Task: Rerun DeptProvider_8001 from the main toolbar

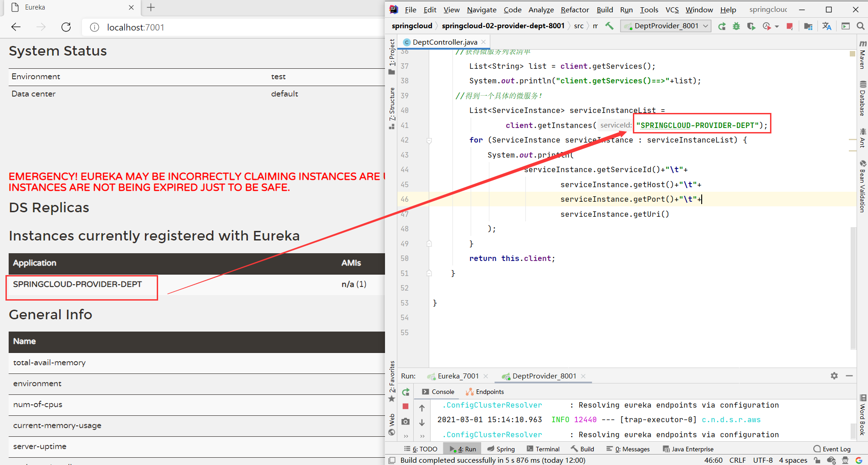Action: [x=722, y=26]
